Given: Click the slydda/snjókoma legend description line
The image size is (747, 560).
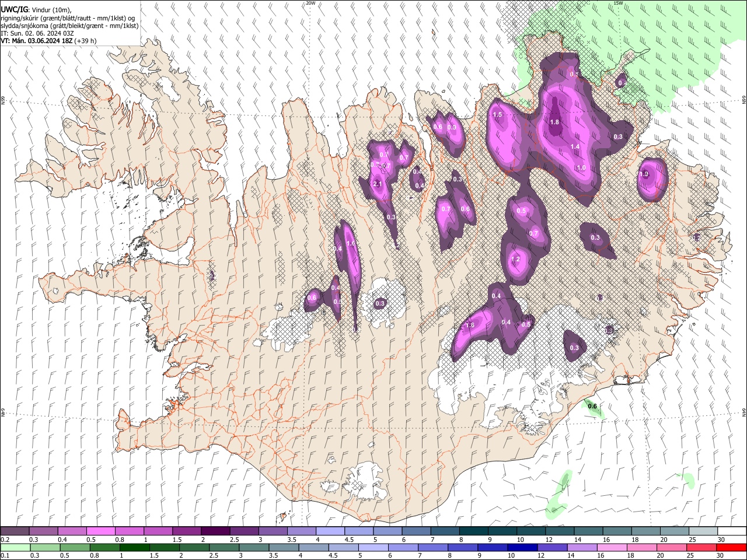Looking at the screenshot, I should (69, 26).
